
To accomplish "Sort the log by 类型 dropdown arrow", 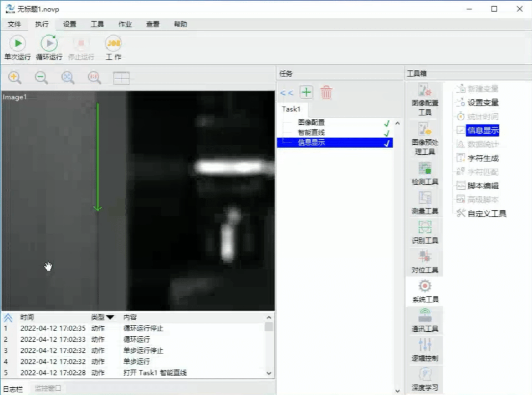I will (x=110, y=317).
